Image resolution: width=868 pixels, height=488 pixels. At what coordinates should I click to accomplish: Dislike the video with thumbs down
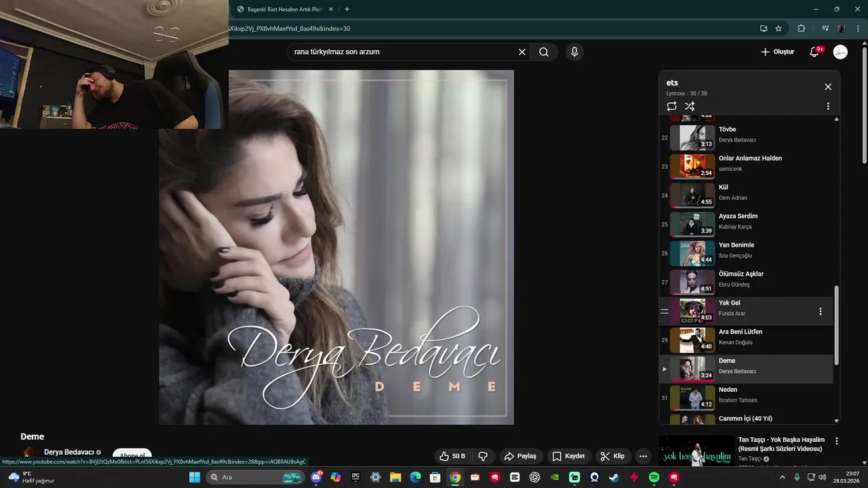click(483, 456)
